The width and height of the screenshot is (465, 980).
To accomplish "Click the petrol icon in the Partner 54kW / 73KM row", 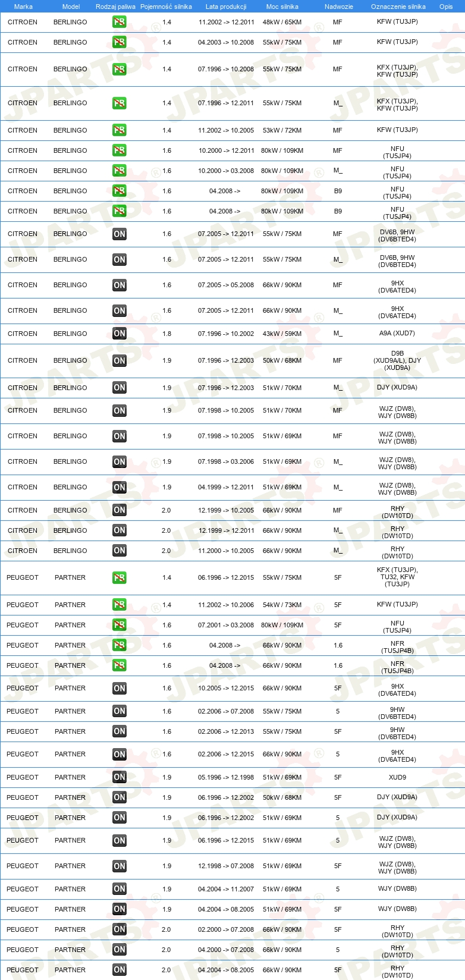I will coord(120,605).
